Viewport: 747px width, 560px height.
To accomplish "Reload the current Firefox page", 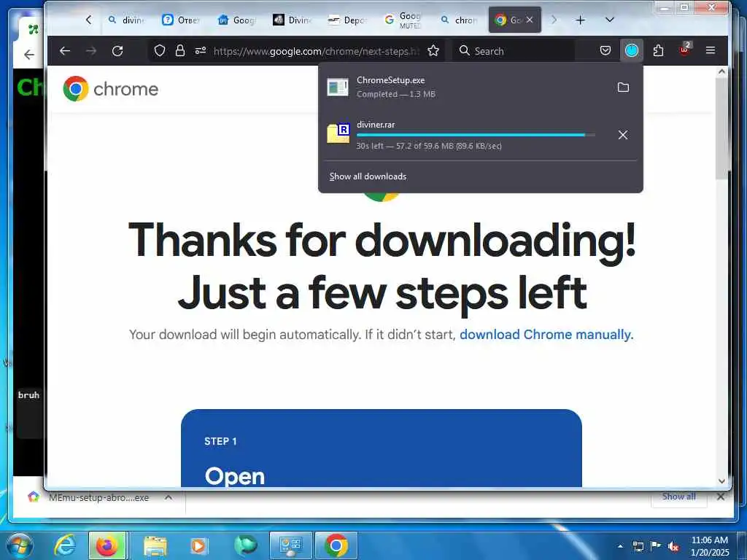I will coord(117,50).
